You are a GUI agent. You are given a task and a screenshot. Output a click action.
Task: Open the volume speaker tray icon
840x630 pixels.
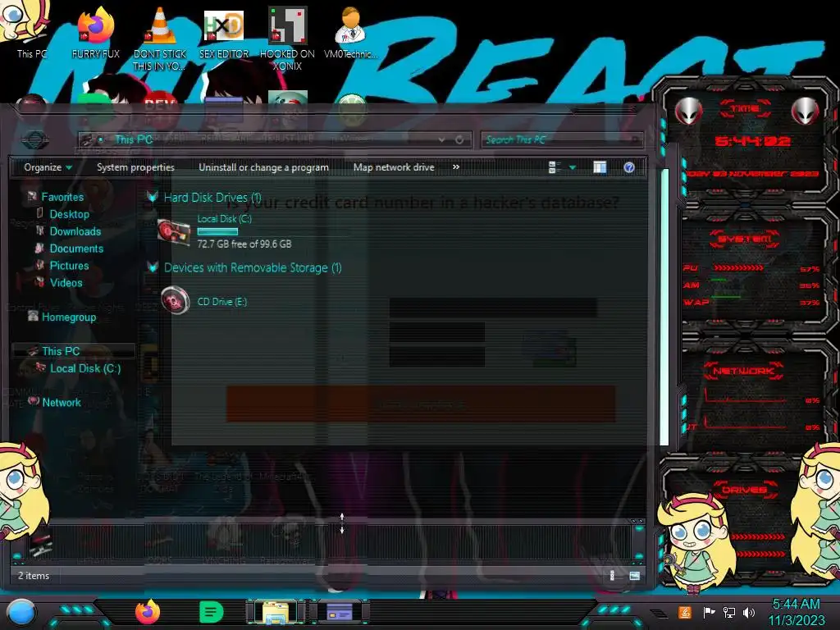[x=749, y=612]
